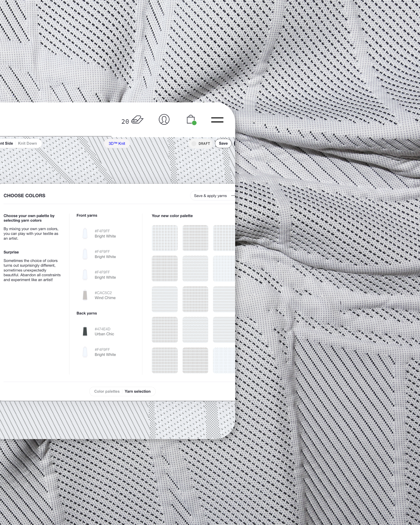Pick first palette swatch in third row
Viewport: 420px width, 525px height.
point(165,299)
